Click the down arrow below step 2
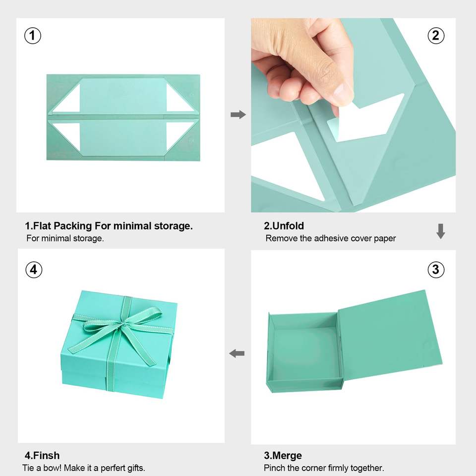476x476 pixels. point(441,232)
